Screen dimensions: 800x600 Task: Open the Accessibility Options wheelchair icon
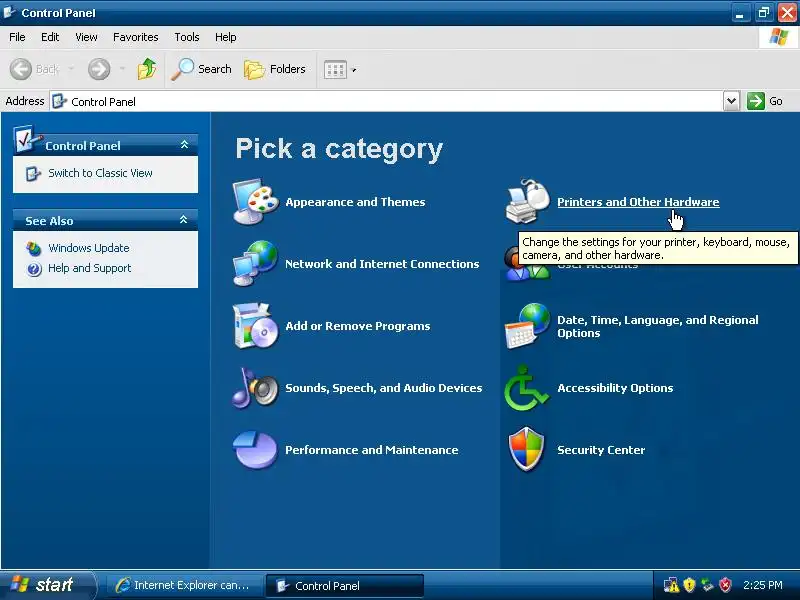coord(526,388)
